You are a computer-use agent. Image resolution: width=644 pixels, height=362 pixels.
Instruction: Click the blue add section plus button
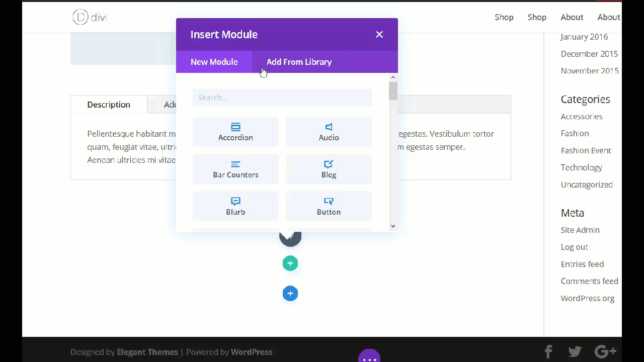coord(290,294)
